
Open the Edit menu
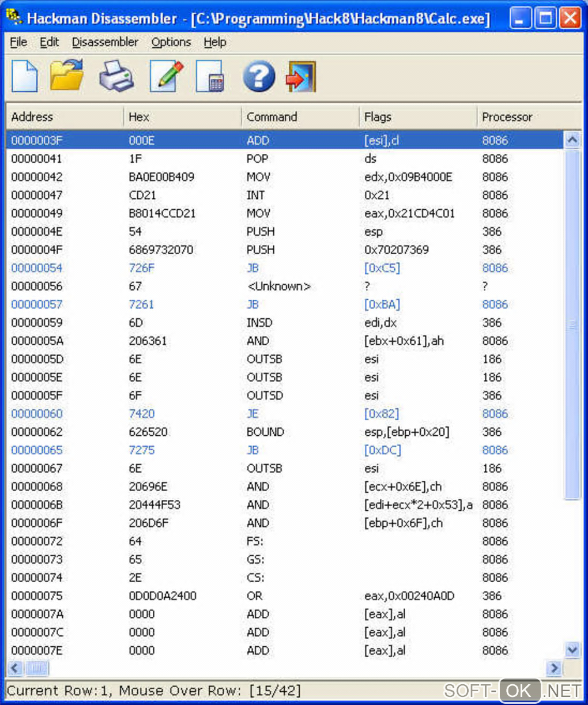pos(49,42)
